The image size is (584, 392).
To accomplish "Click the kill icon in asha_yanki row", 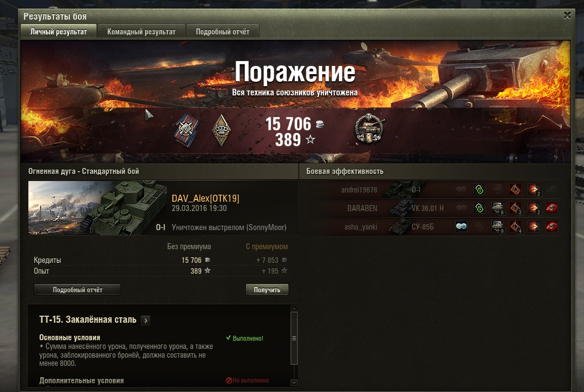I will 552,226.
